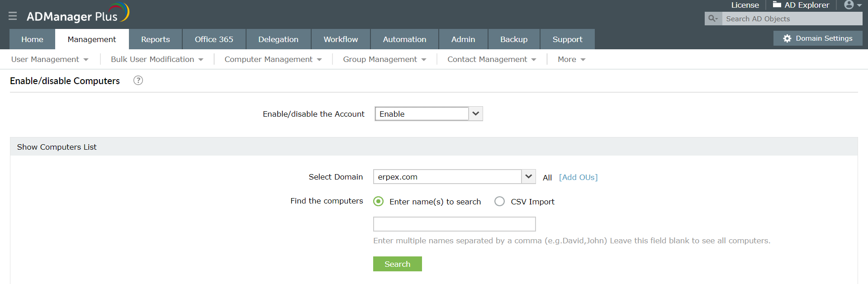
Task: Open the Workflow tab
Action: click(341, 39)
